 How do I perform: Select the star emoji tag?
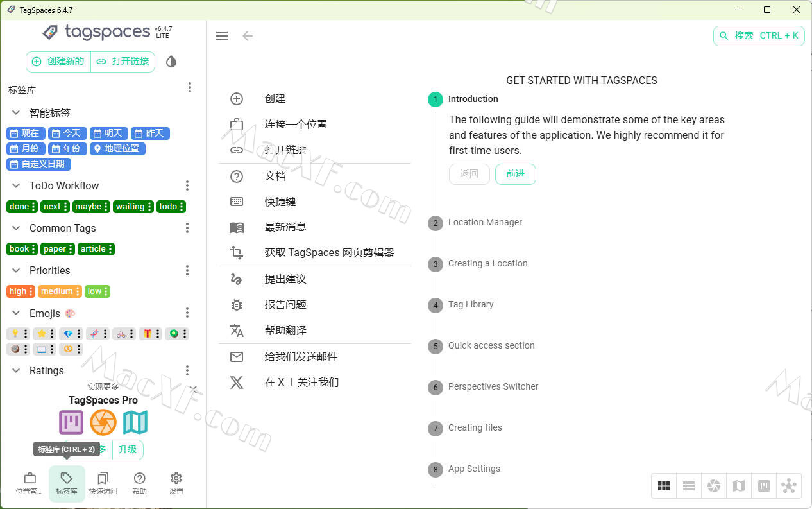(x=45, y=334)
